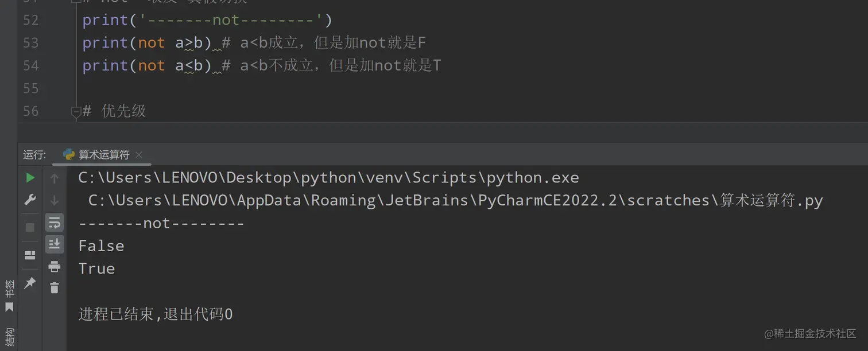
Task: Open run configuration wrench settings
Action: (30, 200)
